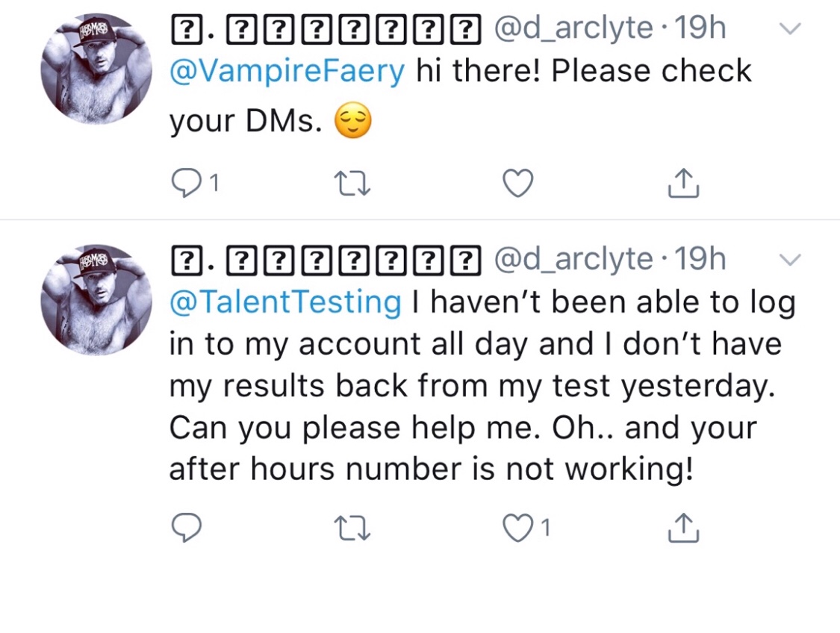
Task: Open the @TalentTesting mention link
Action: tap(285, 302)
